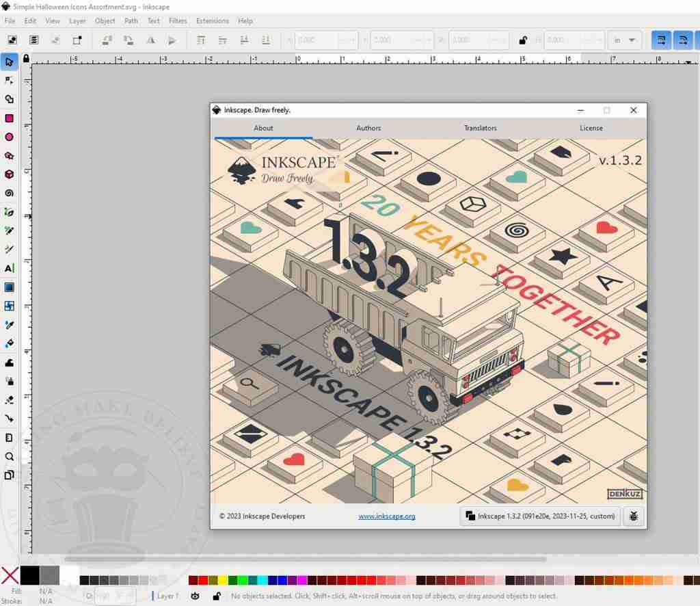700x606 pixels.
Task: Select the Rectangle tool in the toolbox
Action: point(9,118)
